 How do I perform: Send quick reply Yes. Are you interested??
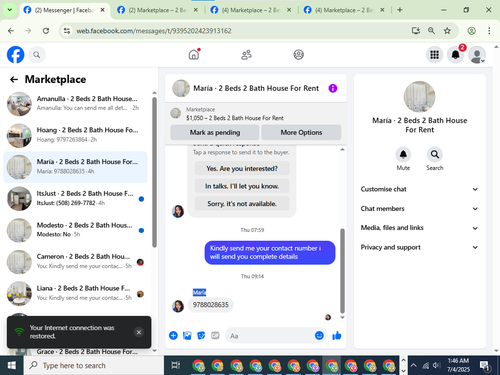tap(242, 169)
